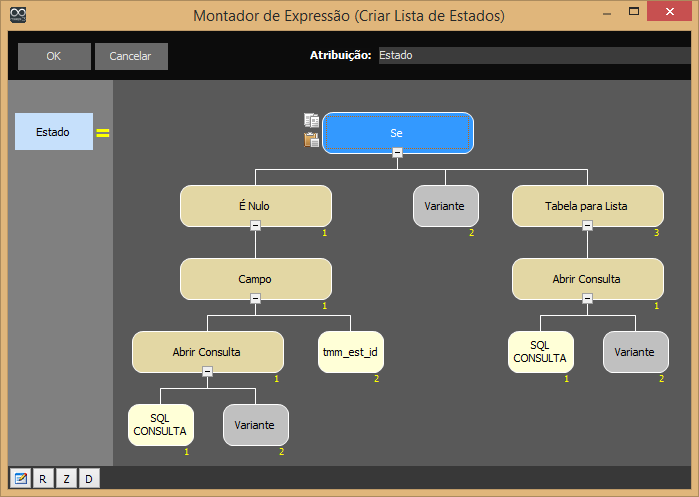Image resolution: width=699 pixels, height=497 pixels.
Task: Select the SQL CONSULTA node under Tabela para Lista
Action: (540, 351)
